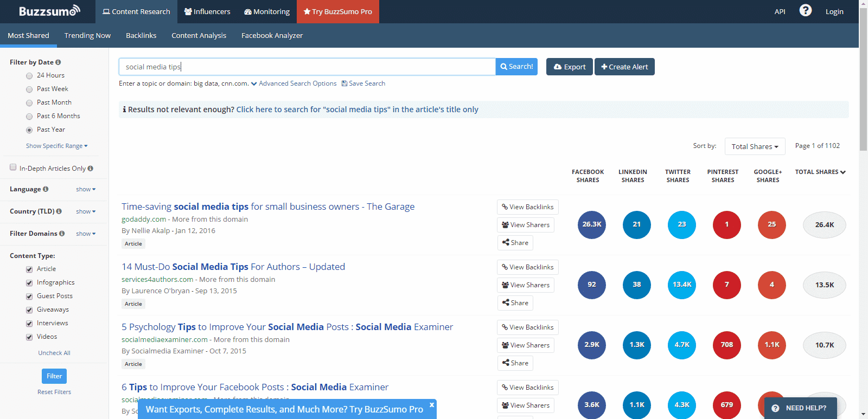Open the GoDaddy social media tips article
Viewport: 868px width, 419px height.
(267, 207)
